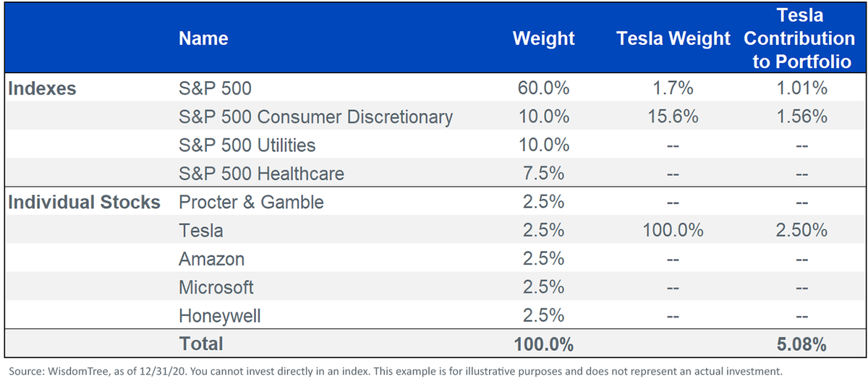Select the Indexes row label
This screenshot has width=868, height=387.
coord(43,88)
